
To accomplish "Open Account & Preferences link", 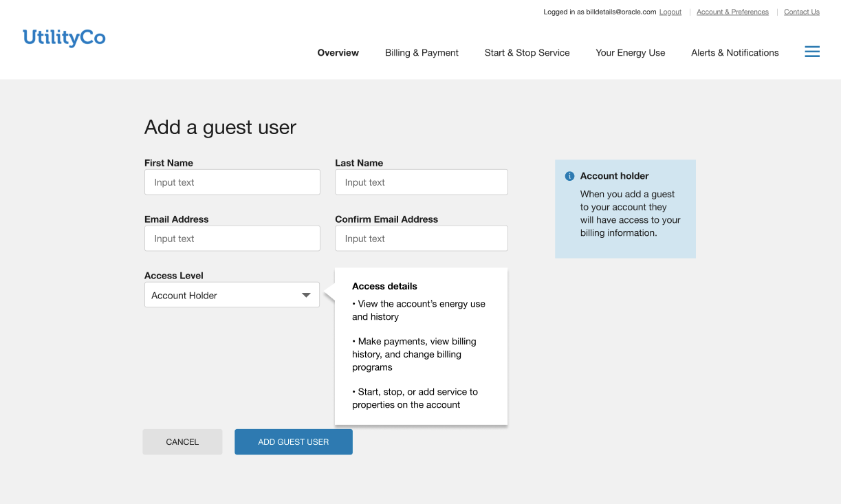I will [732, 12].
